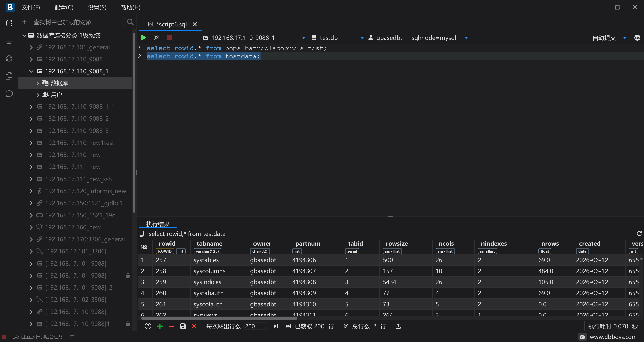Screen dimensions: 644x342
Task: Expand the 192.168.17.120_informix_new connection
Action: tap(31, 191)
